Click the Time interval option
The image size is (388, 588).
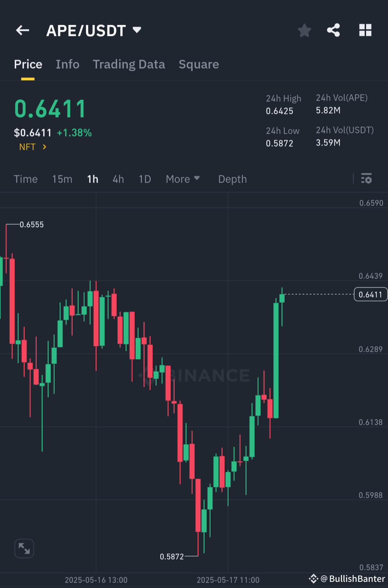(x=26, y=179)
